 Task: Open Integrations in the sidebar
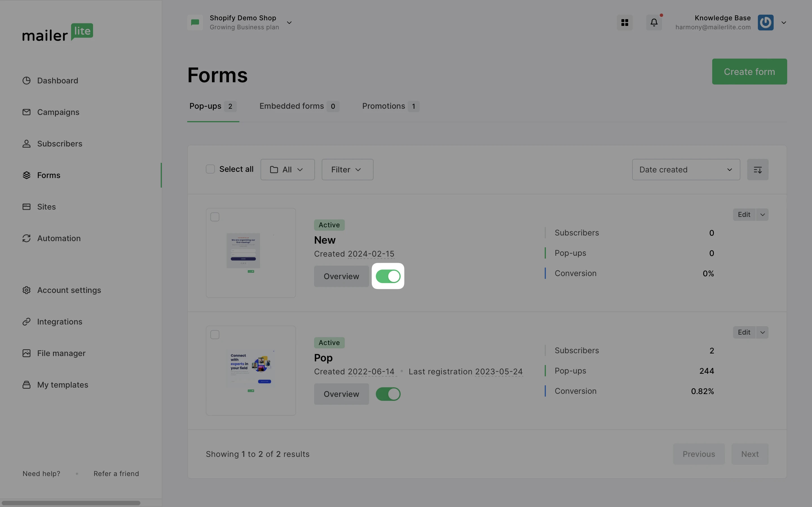pyautogui.click(x=59, y=322)
